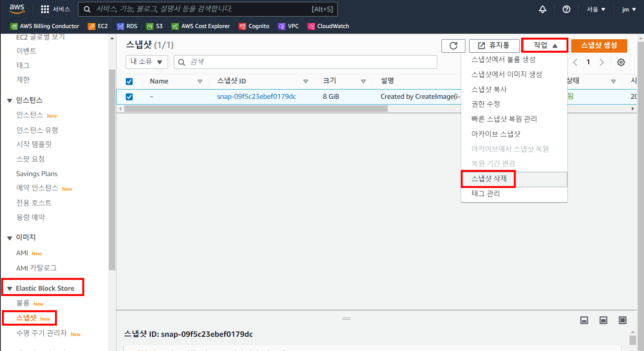Image resolution: width=644 pixels, height=351 pixels.
Task: Select 스냅샷 삭제 from the actions menu
Action: tap(489, 179)
